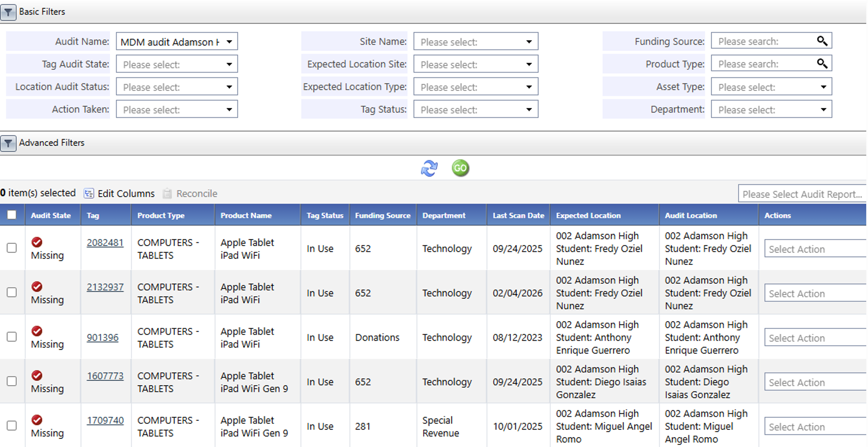Open Select Action for tag 2082481
The width and height of the screenshot is (868, 447).
[x=816, y=249]
